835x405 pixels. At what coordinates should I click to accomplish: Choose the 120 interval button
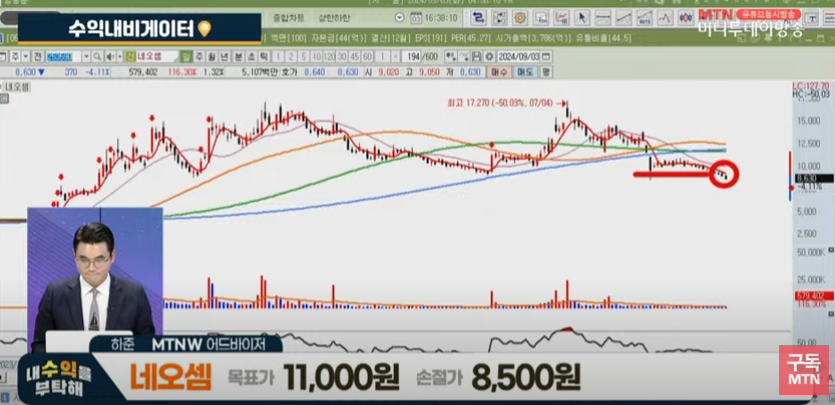click(329, 56)
